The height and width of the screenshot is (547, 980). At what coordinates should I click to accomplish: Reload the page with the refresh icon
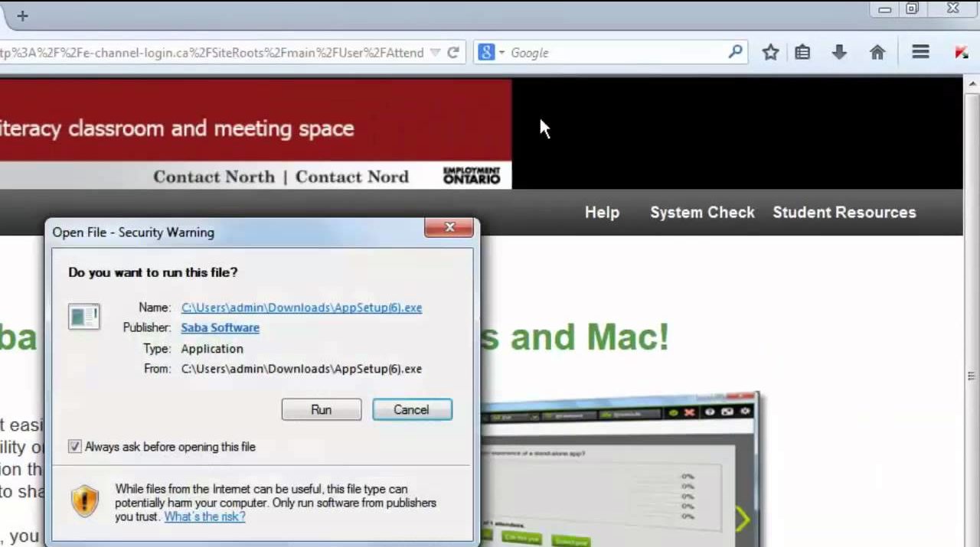tap(453, 53)
